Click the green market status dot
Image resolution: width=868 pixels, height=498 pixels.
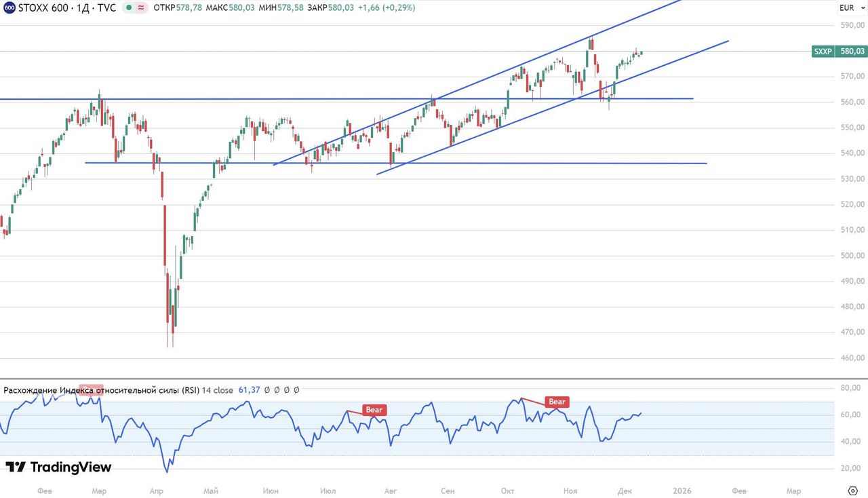pos(128,8)
